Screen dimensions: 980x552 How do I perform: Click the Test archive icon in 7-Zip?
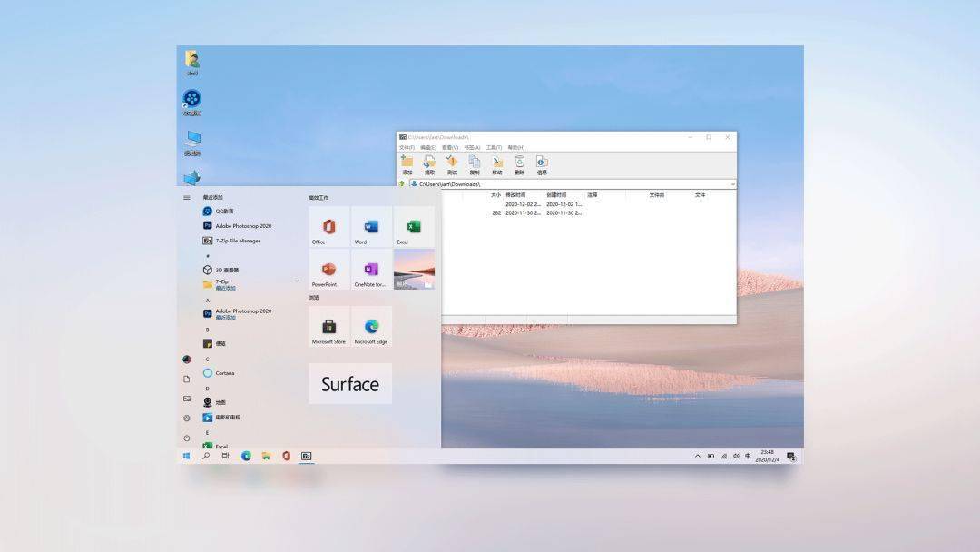pos(452,165)
